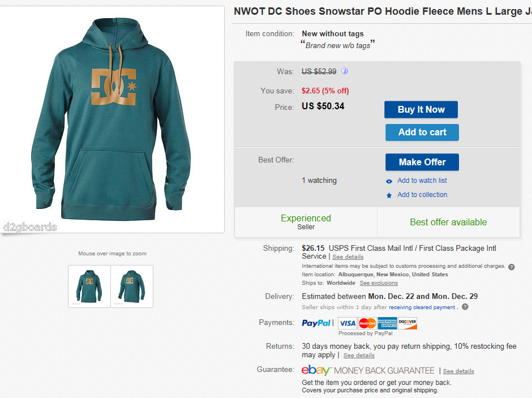Click the shipping customs info question mark icon
532x398 pixels.
[512, 267]
